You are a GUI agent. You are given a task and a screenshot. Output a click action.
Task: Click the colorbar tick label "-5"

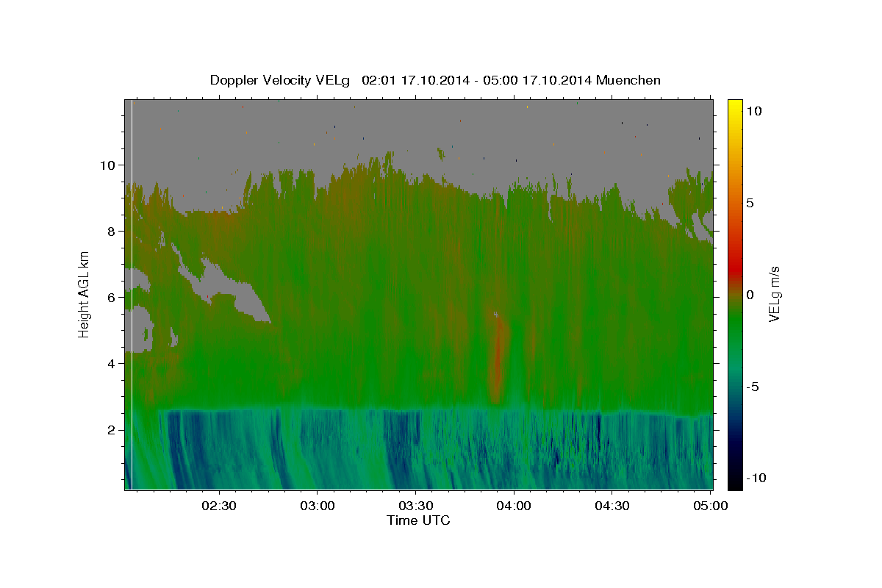754,387
